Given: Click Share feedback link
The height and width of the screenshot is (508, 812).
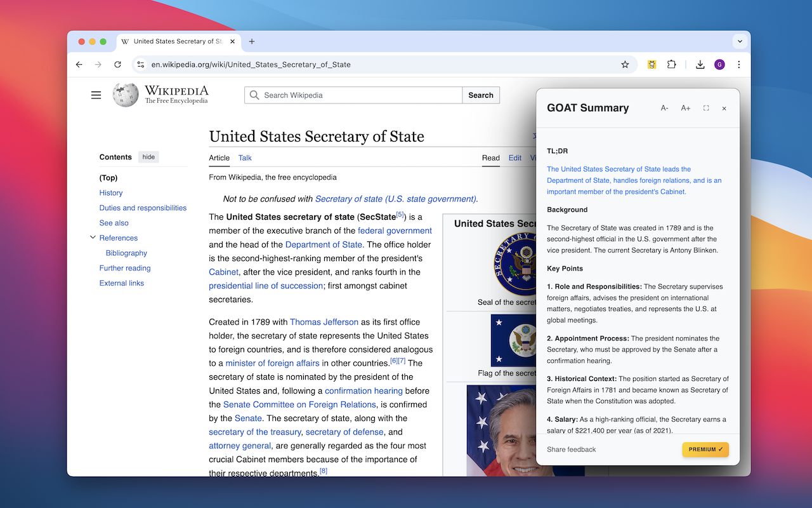Looking at the screenshot, I should [572, 450].
